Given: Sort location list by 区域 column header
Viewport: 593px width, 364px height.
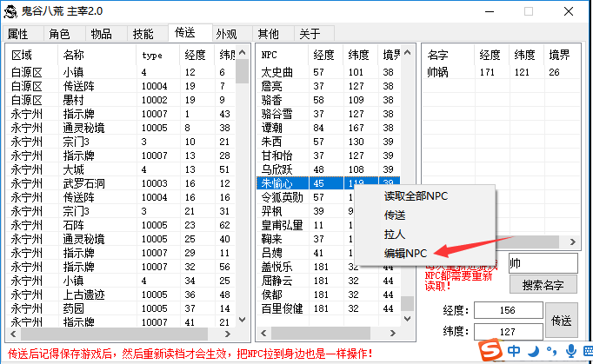Looking at the screenshot, I should point(32,56).
